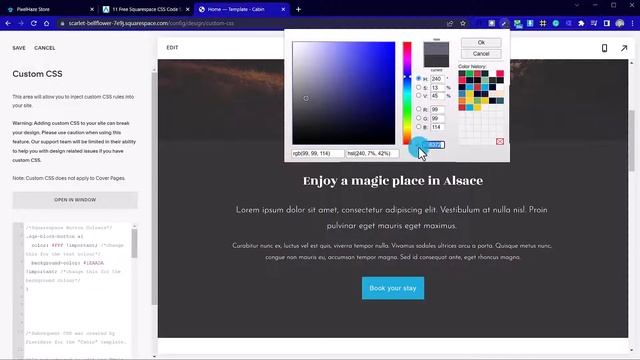Viewport: 640px width, 360px height.
Task: Cancel the Custom CSS edits
Action: point(45,48)
